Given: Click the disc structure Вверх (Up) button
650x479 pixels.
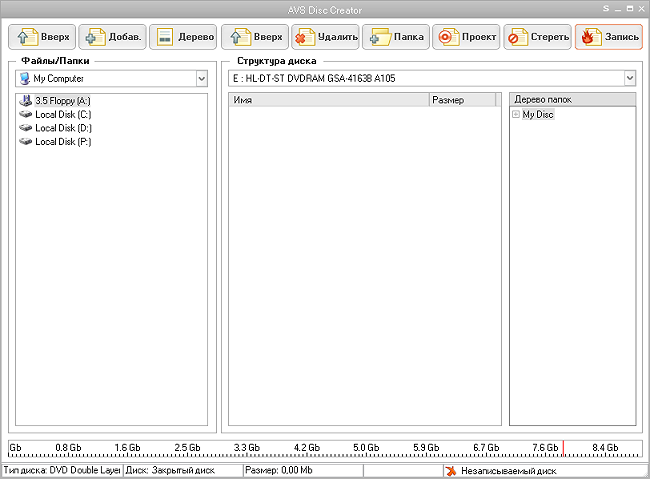Looking at the screenshot, I should pyautogui.click(x=255, y=37).
